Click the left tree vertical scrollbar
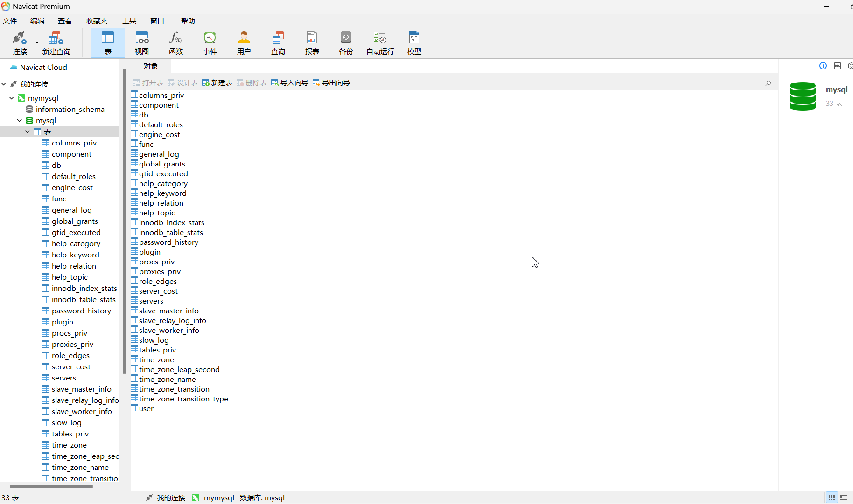This screenshot has height=504, width=853. (124, 221)
